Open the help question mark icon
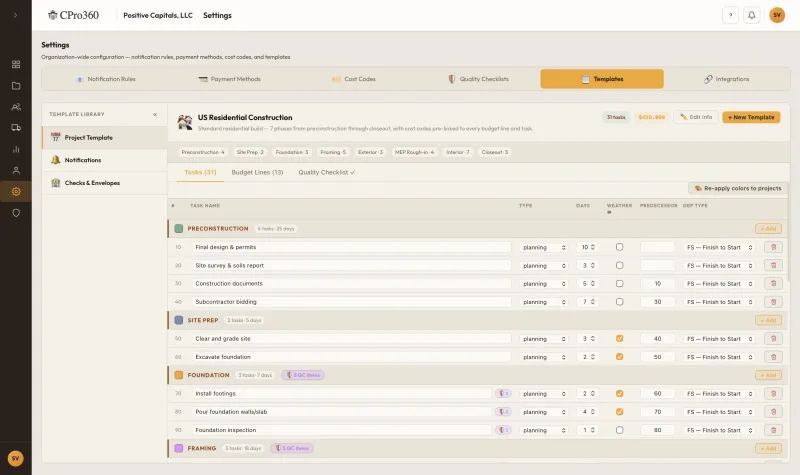 coord(730,15)
